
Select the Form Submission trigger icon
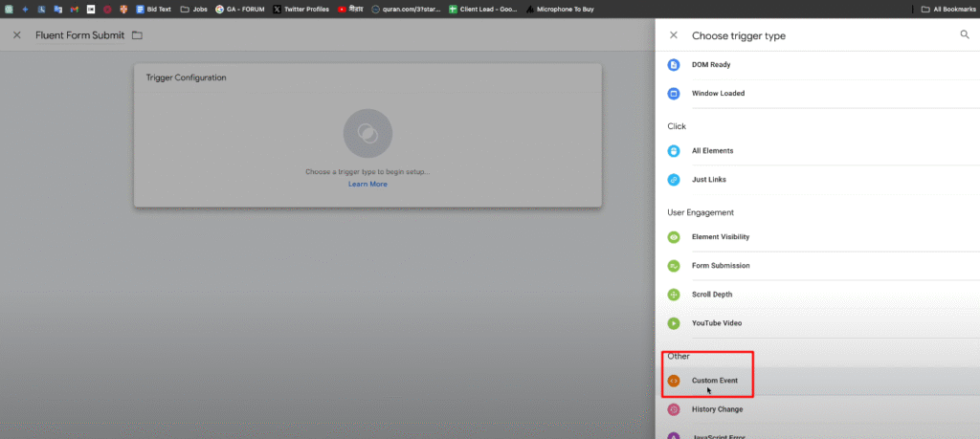(x=673, y=266)
